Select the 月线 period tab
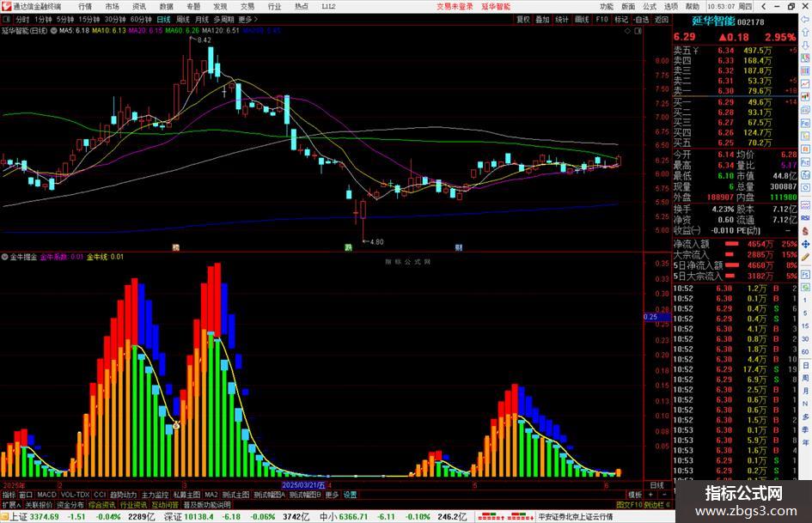812x523 pixels. click(202, 20)
